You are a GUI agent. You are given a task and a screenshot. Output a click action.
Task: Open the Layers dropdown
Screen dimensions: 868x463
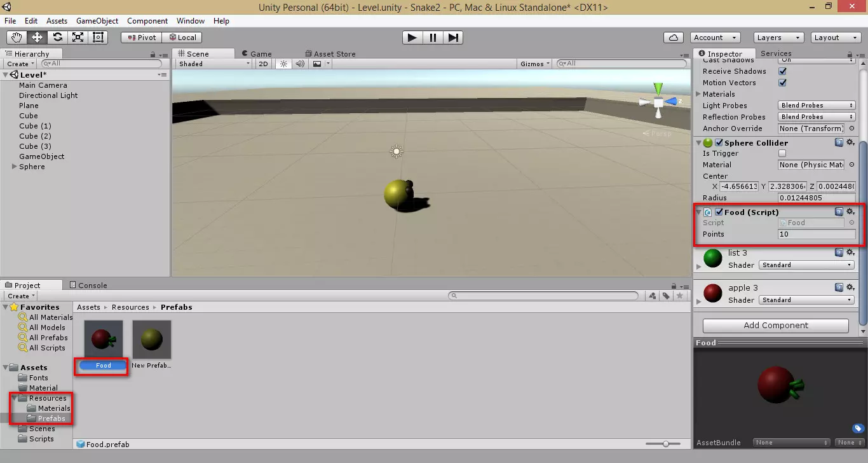(778, 38)
